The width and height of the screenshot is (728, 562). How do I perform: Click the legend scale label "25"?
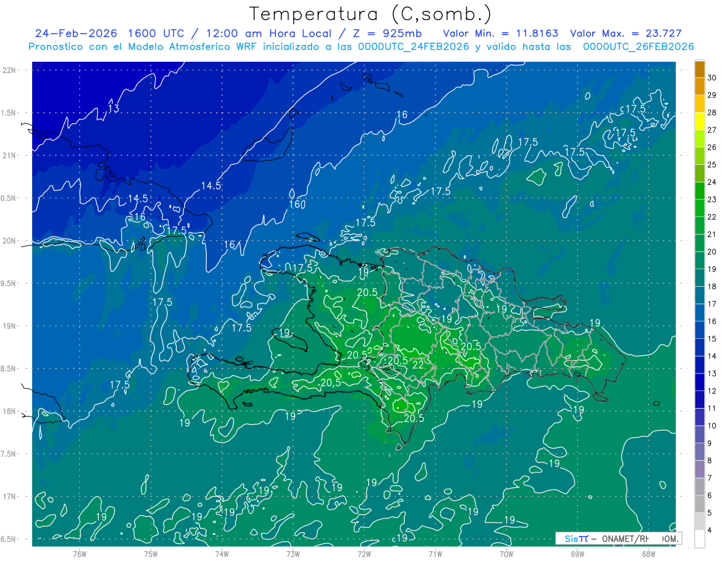pyautogui.click(x=712, y=165)
